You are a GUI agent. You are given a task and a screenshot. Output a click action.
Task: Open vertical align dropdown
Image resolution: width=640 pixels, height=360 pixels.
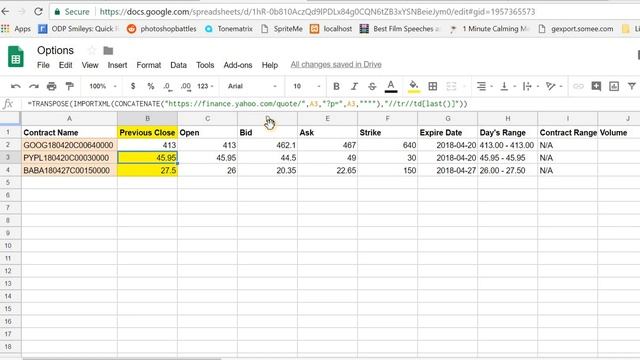pyautogui.click(x=508, y=86)
